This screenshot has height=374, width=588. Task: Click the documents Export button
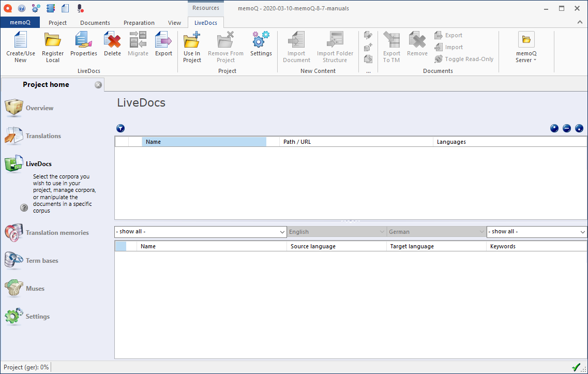448,35
